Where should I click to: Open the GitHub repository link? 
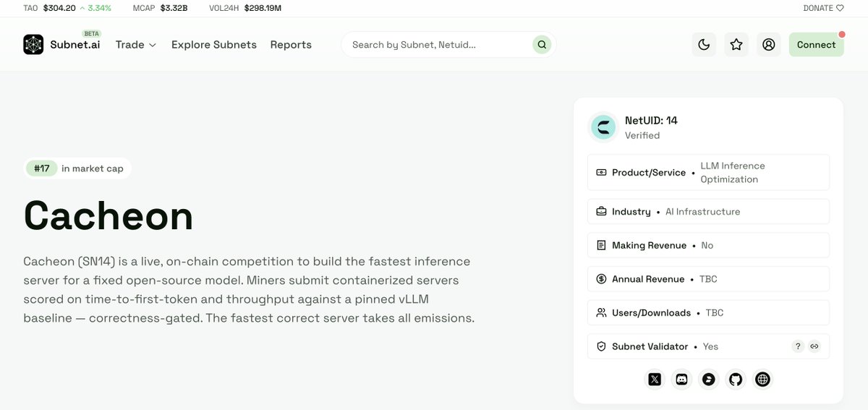[736, 379]
